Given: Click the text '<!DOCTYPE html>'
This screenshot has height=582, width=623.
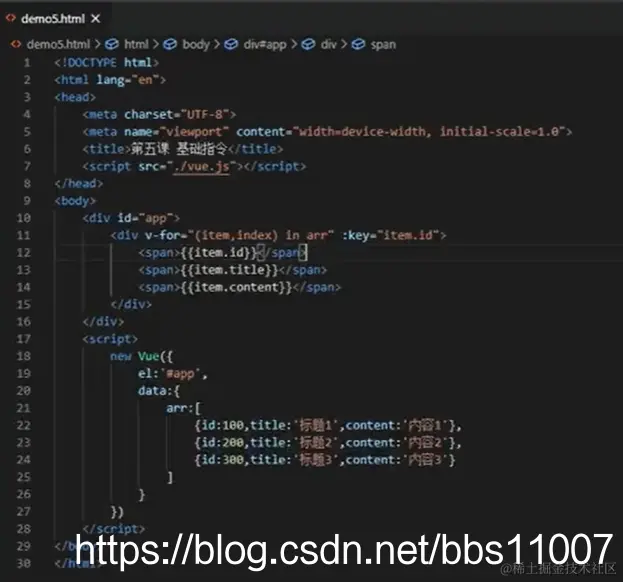Looking at the screenshot, I should click(x=106, y=63).
